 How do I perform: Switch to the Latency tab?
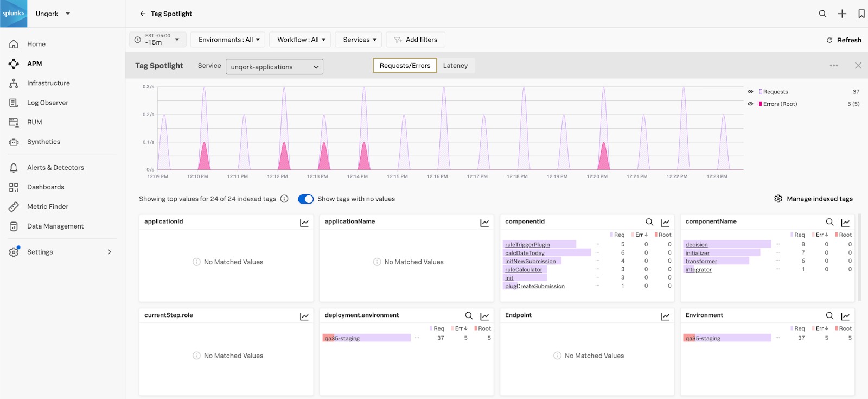[455, 66]
